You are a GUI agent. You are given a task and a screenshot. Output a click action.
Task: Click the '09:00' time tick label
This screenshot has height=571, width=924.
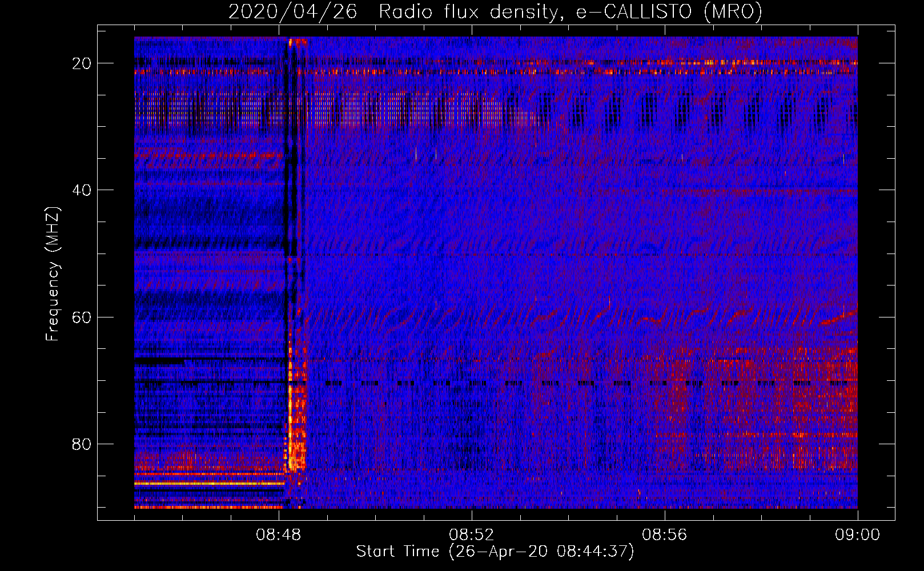click(x=857, y=535)
